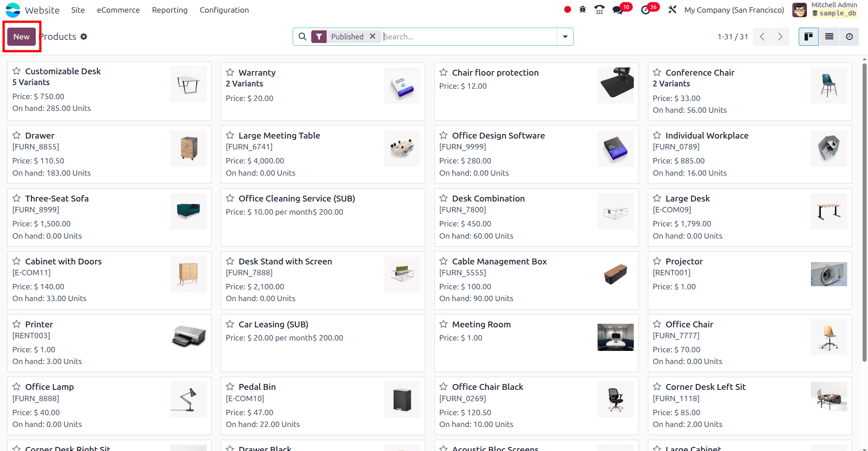
Task: Open company switcher My Company (San Francisco)
Action: [x=734, y=10]
